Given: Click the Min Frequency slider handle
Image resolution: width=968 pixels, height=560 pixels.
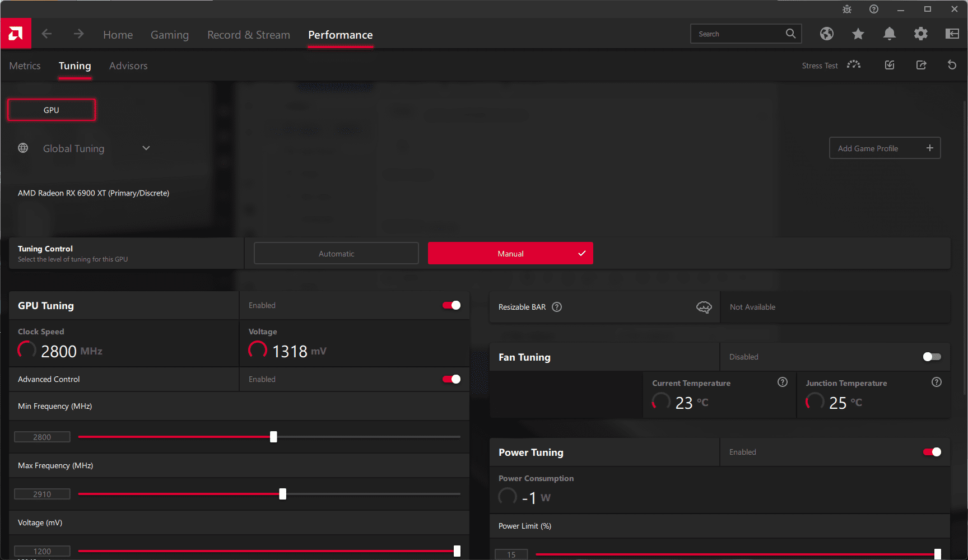Looking at the screenshot, I should coord(273,437).
